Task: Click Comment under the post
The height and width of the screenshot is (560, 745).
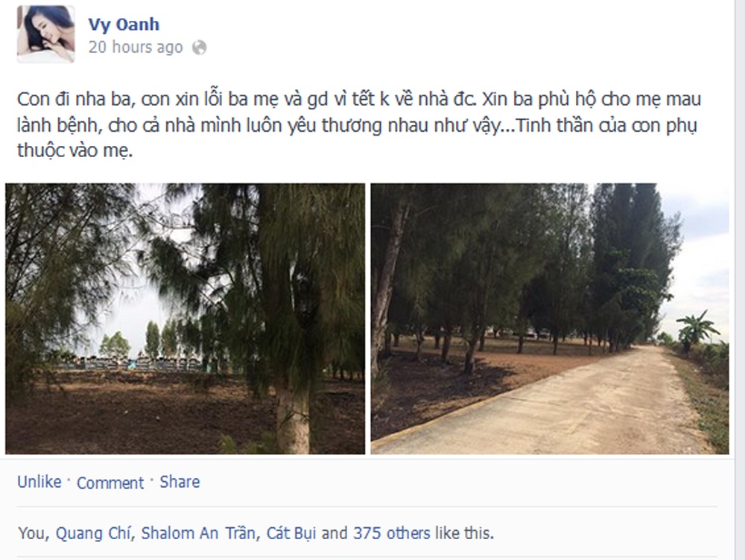Action: pyautogui.click(x=110, y=483)
